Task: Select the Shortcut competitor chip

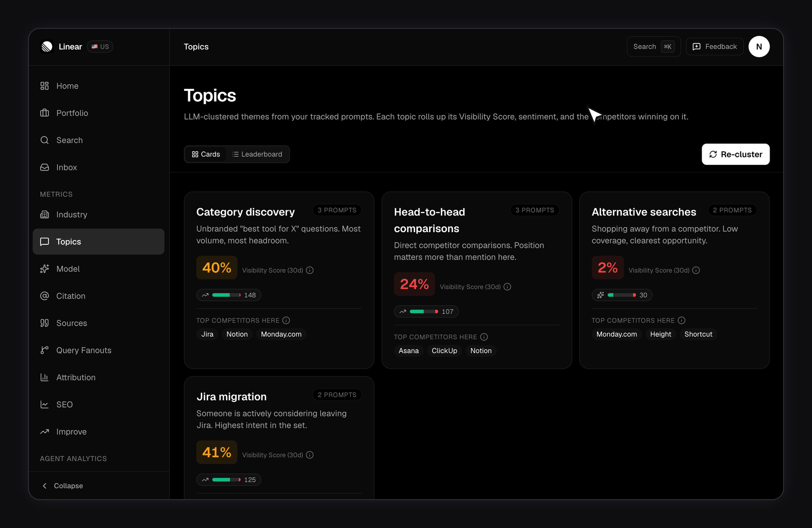Action: click(698, 334)
